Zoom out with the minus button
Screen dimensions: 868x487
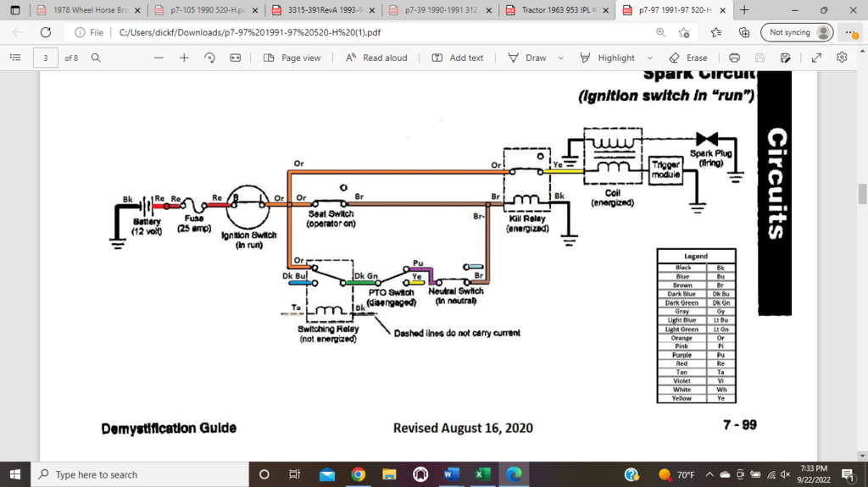[159, 58]
